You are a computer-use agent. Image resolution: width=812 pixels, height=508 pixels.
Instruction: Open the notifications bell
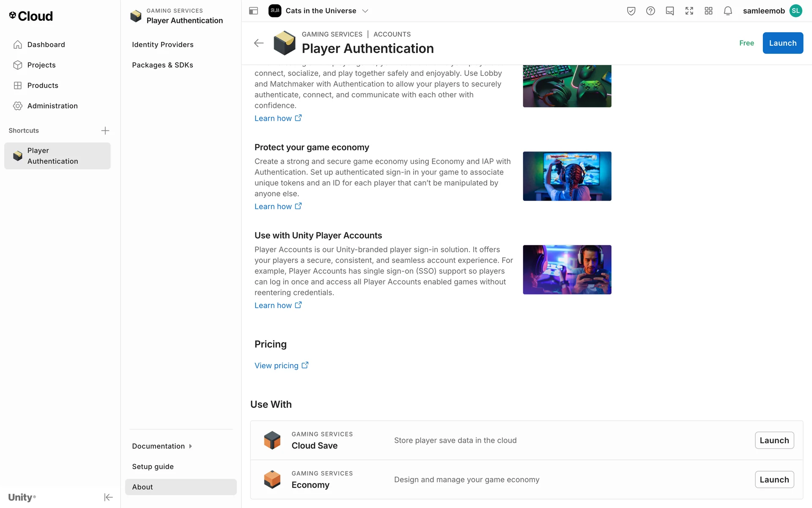pos(728,11)
